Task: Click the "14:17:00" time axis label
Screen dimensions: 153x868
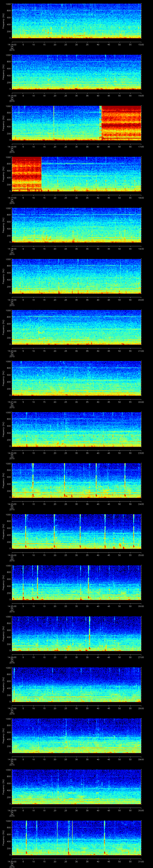Action: pyautogui.click(x=12, y=198)
